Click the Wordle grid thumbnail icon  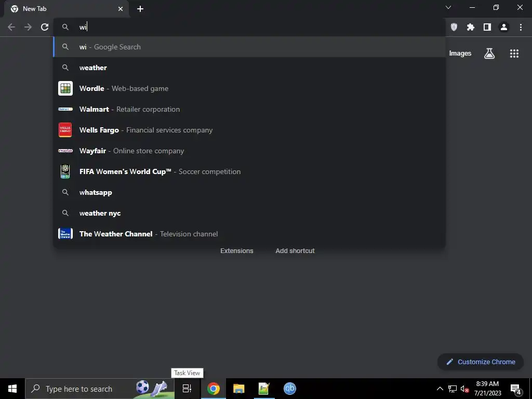click(65, 88)
